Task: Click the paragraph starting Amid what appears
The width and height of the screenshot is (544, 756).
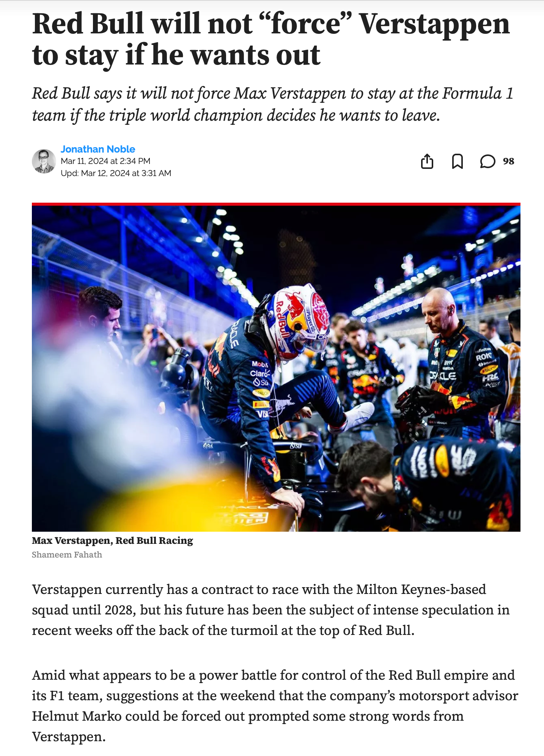Action: point(275,706)
